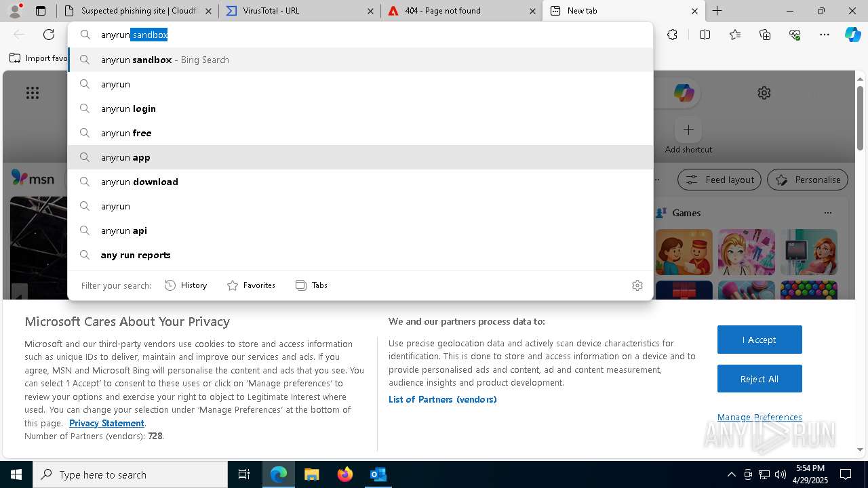Open the hotel bellhop game thumbnail
The height and width of the screenshot is (488, 868).
click(x=684, y=252)
